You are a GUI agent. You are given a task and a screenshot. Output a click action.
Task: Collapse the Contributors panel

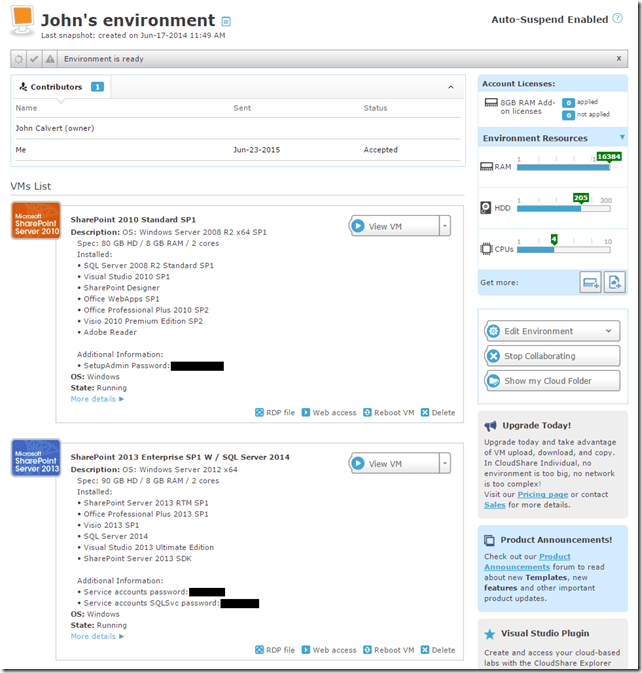point(448,87)
